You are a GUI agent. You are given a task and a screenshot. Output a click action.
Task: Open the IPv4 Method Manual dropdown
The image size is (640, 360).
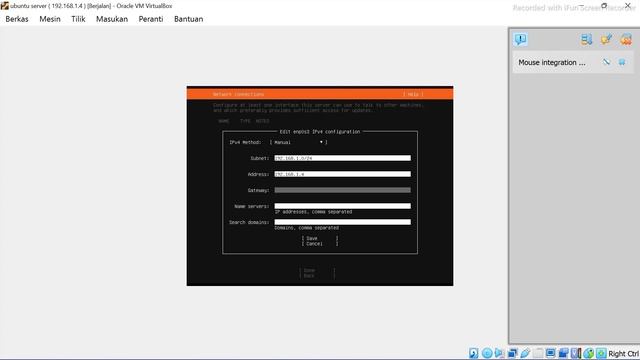tap(299, 142)
